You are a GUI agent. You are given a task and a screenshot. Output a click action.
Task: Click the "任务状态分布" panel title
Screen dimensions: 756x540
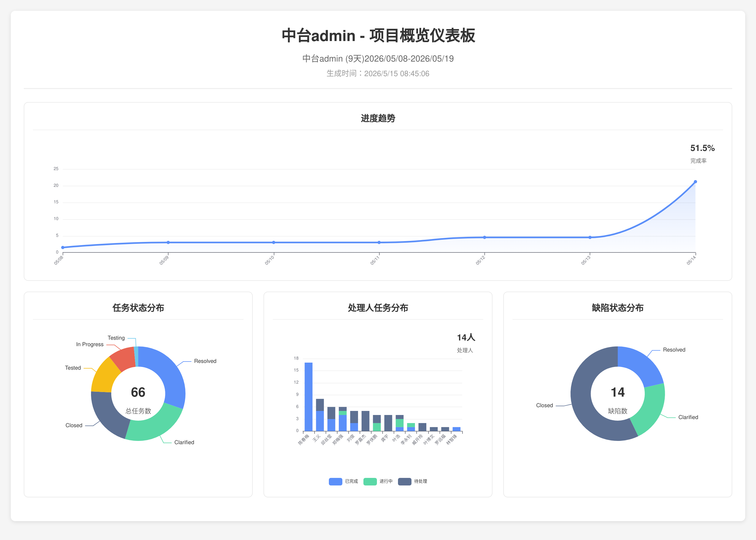(x=138, y=308)
